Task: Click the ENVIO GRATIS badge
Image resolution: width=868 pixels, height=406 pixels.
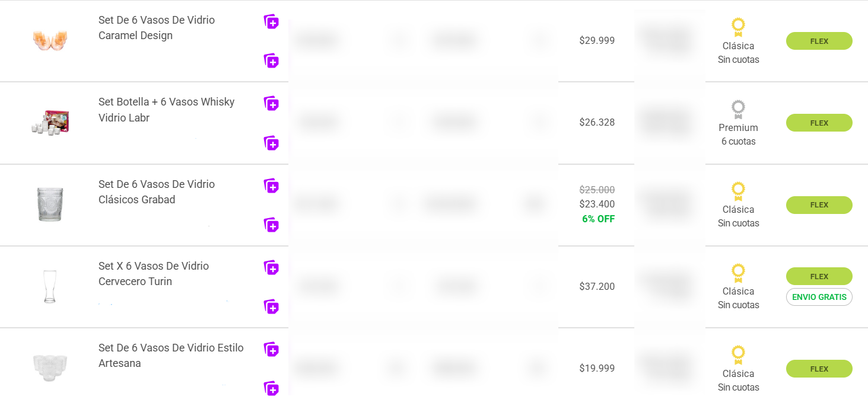Action: pyautogui.click(x=819, y=297)
